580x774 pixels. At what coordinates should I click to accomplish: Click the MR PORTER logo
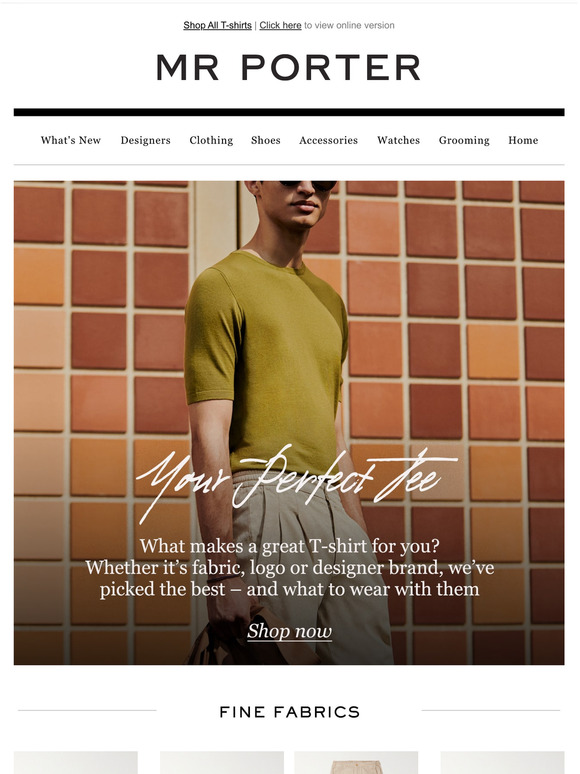click(x=289, y=67)
